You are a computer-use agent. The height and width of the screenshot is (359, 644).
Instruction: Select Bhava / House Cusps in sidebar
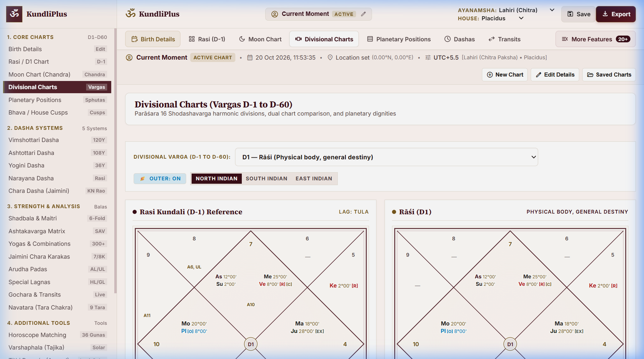point(57,113)
